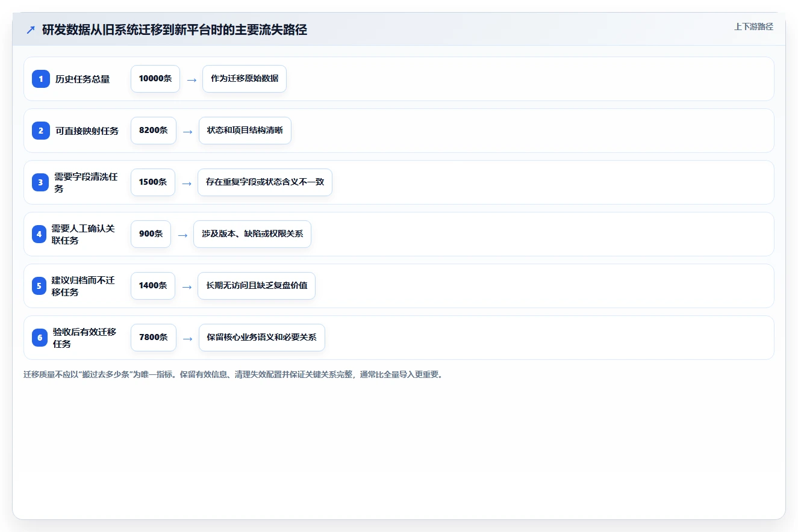
Task: Click the title 研发数据从旧系统迁移到新平台时的主要流失路径
Action: (x=175, y=30)
